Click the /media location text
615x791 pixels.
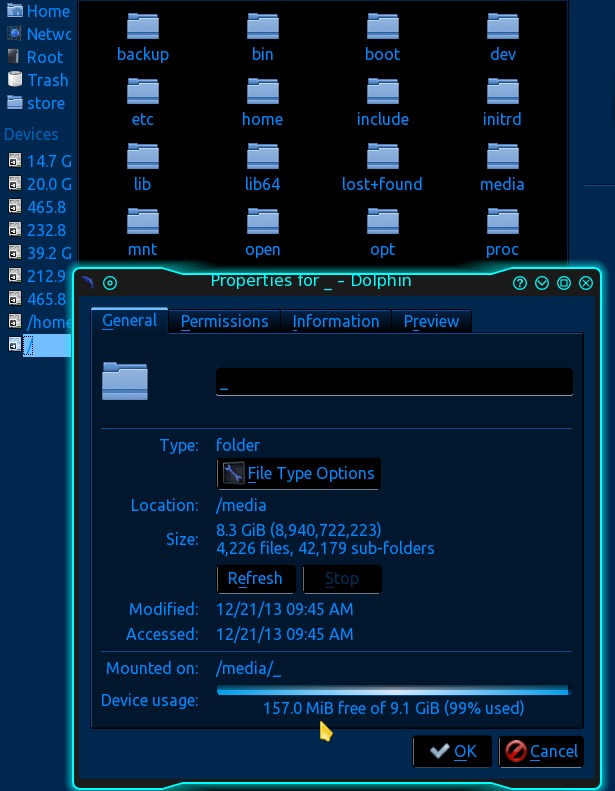(241, 505)
